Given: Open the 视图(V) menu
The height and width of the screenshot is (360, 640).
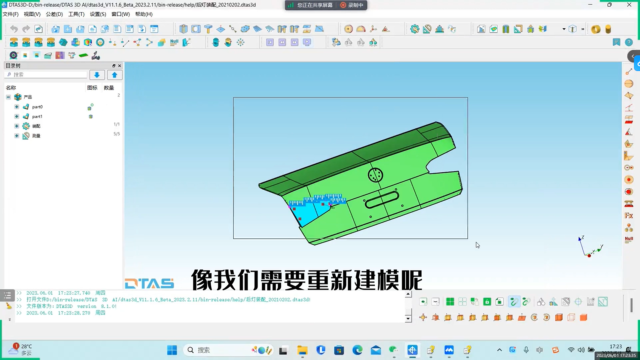Looking at the screenshot, I should coord(32,14).
